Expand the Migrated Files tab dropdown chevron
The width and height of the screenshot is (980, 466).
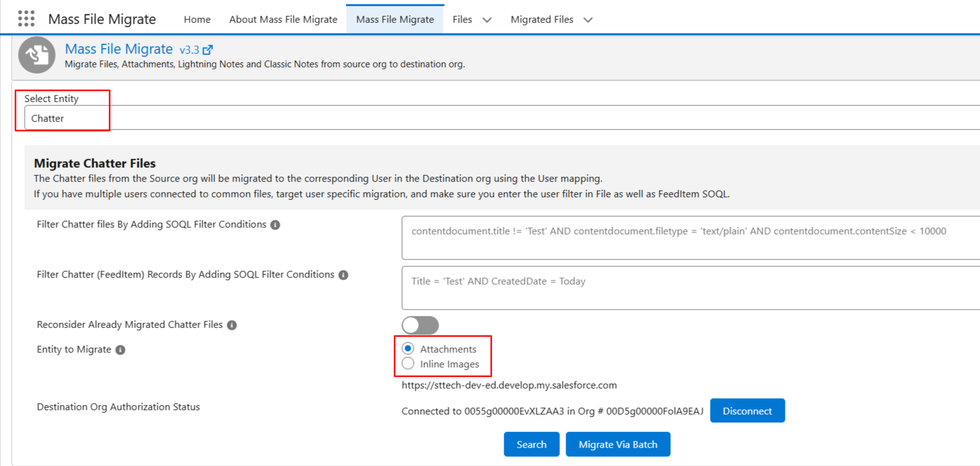pos(588,20)
